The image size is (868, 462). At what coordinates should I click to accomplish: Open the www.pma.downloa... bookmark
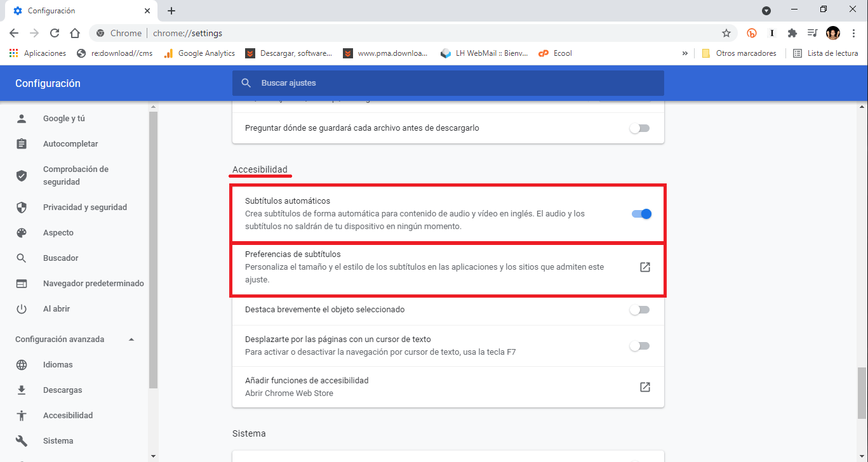[386, 53]
